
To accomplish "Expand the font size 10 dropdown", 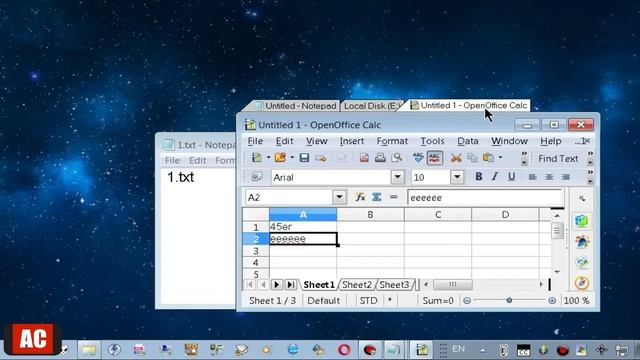I will (x=457, y=177).
